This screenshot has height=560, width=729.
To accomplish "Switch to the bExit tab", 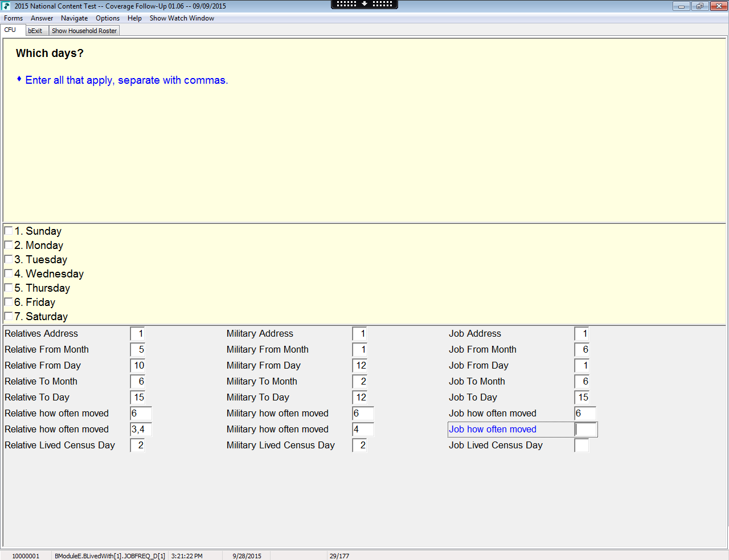I will click(x=35, y=31).
